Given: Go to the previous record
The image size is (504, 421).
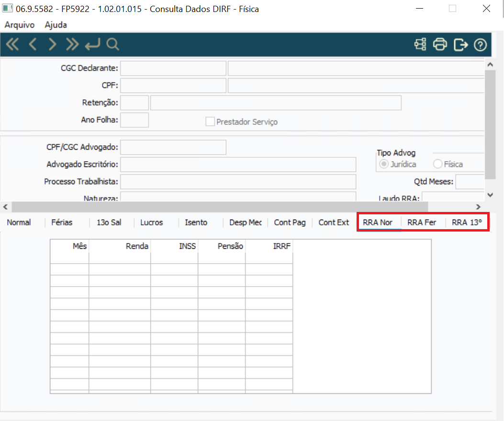Looking at the screenshot, I should coord(33,44).
